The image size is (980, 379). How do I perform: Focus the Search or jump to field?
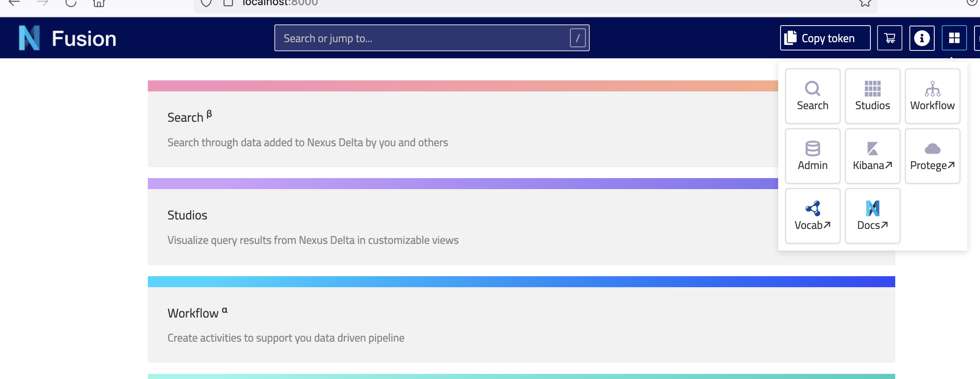[432, 38]
